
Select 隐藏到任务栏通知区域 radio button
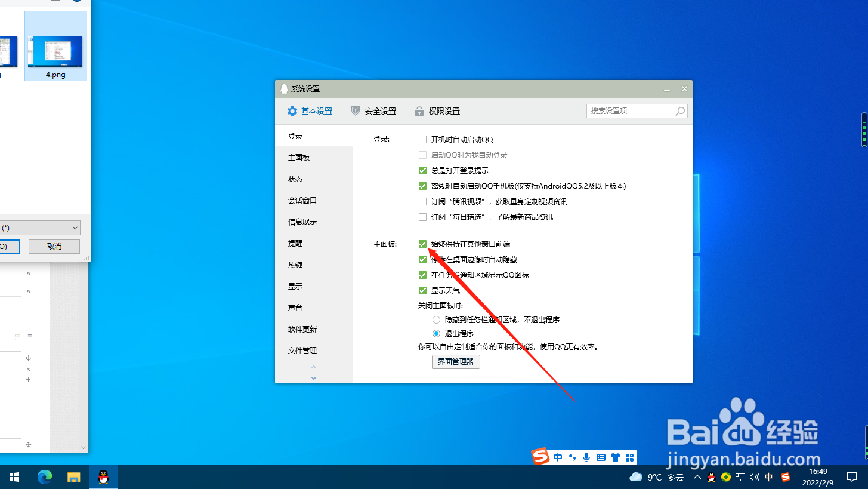[x=437, y=320]
